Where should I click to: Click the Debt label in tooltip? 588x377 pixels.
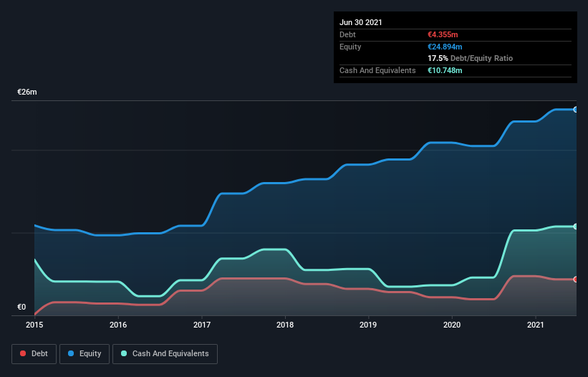click(x=347, y=34)
